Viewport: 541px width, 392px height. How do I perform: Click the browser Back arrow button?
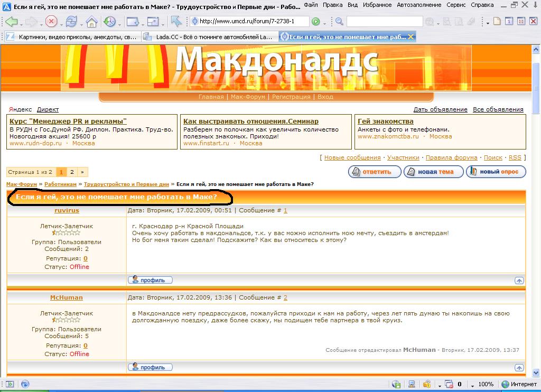[x=11, y=22]
